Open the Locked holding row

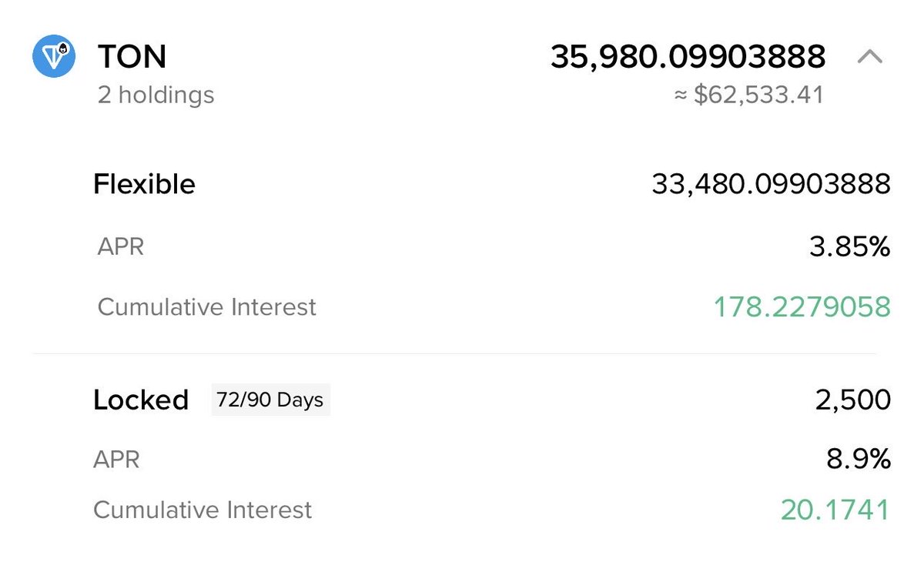[x=492, y=400]
